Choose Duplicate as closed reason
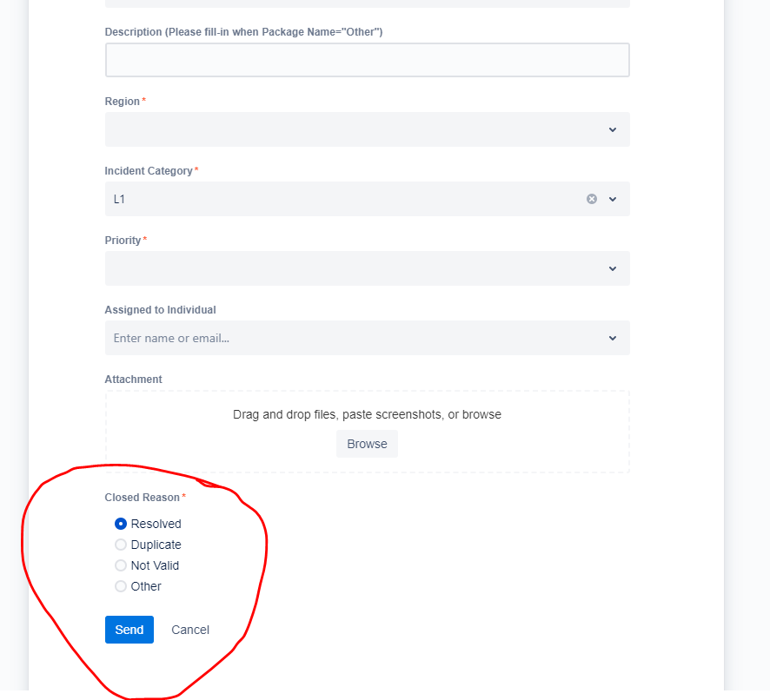Viewport: 770px width, 700px height. click(120, 545)
